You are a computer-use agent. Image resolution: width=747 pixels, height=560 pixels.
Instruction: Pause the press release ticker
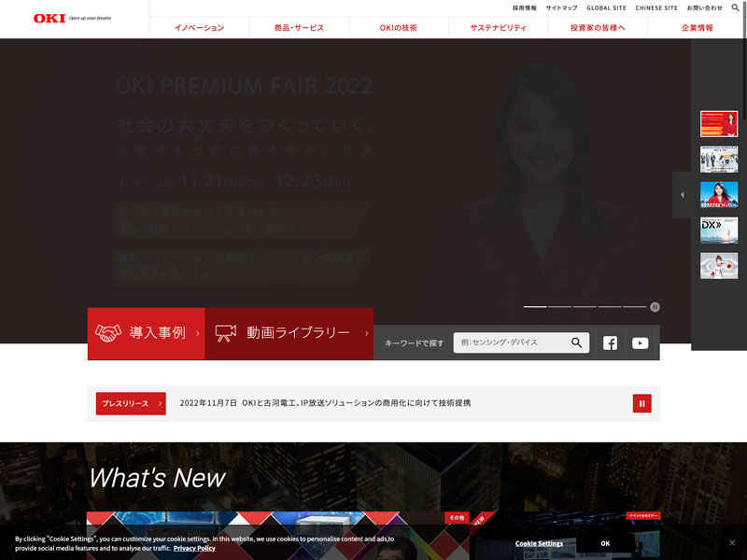[641, 403]
